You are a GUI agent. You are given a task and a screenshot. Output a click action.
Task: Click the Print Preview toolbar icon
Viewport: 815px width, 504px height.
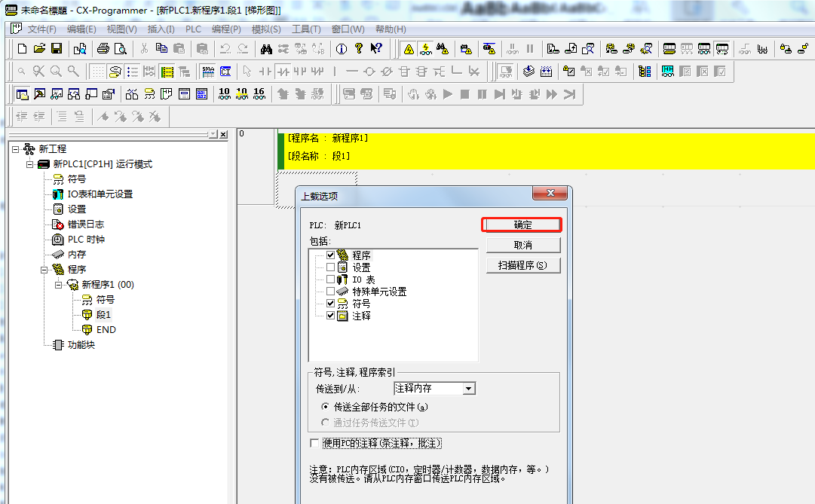(x=120, y=49)
